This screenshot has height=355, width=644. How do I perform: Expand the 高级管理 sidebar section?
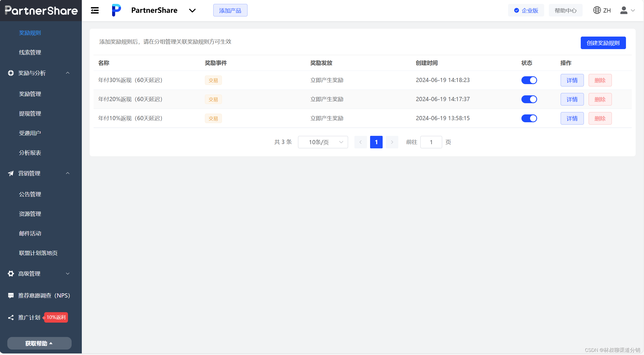[68, 273]
